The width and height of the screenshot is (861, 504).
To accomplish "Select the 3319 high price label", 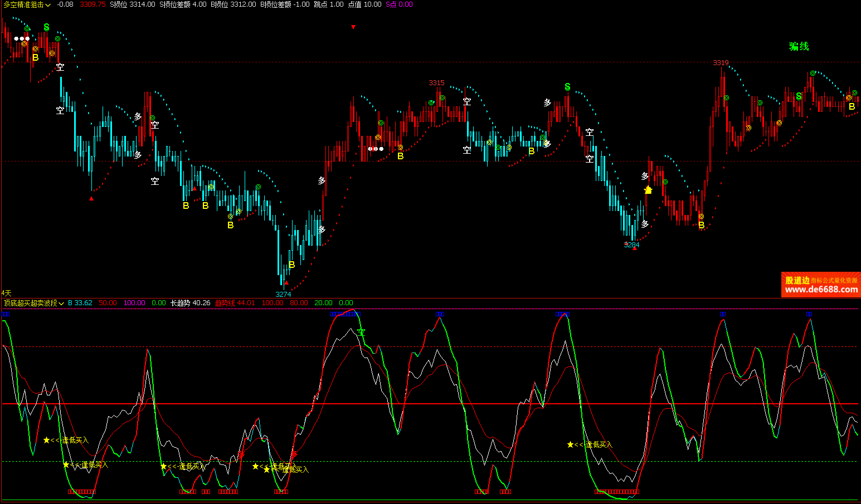I will coord(721,63).
